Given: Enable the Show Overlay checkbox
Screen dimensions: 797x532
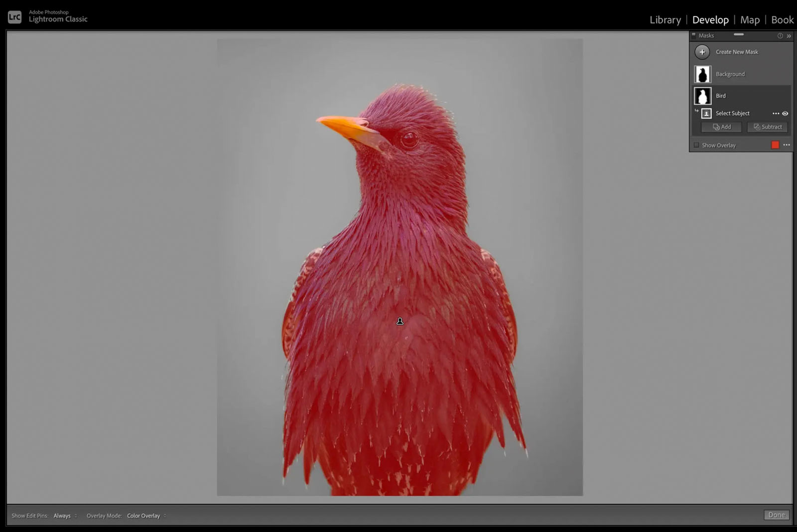Looking at the screenshot, I should [696, 145].
